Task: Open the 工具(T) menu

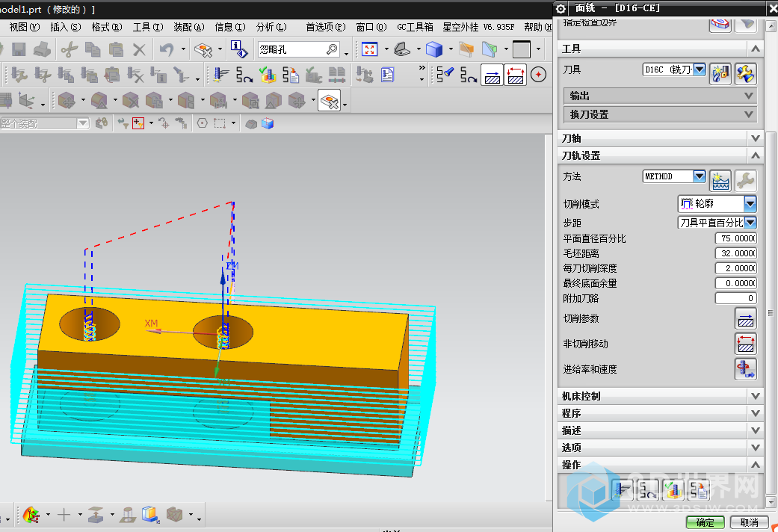Action: (x=148, y=27)
